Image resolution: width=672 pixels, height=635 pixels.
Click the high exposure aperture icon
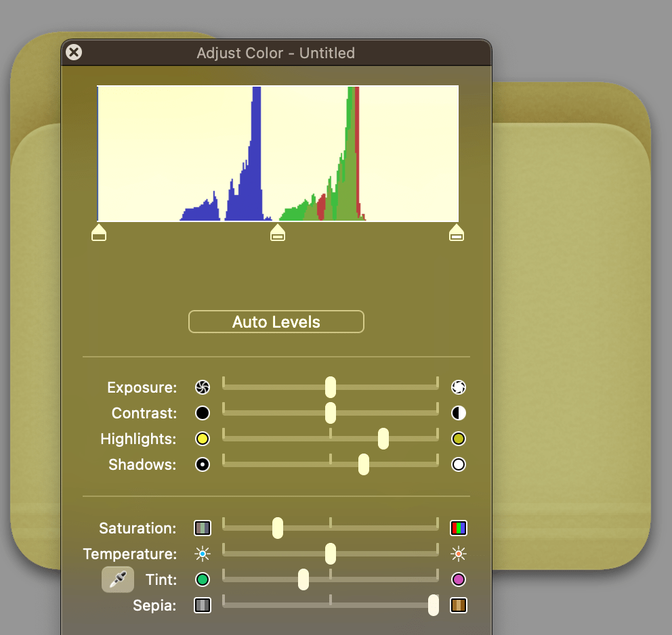(459, 387)
